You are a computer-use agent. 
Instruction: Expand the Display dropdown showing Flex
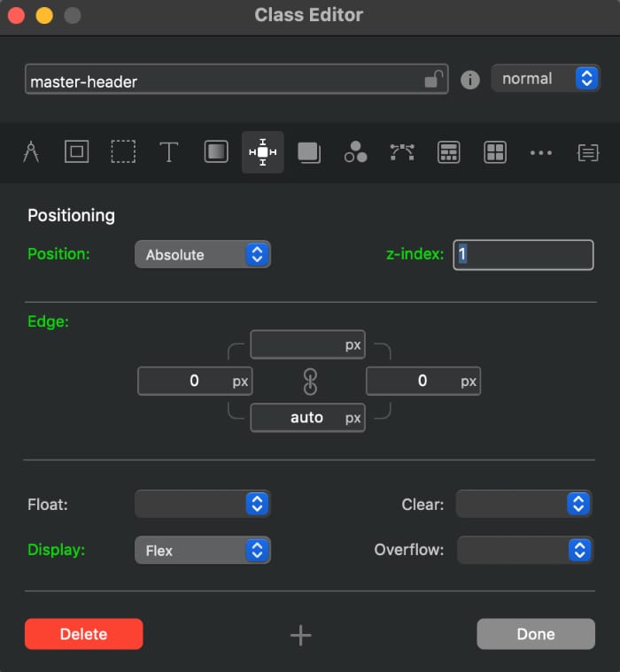tap(202, 551)
